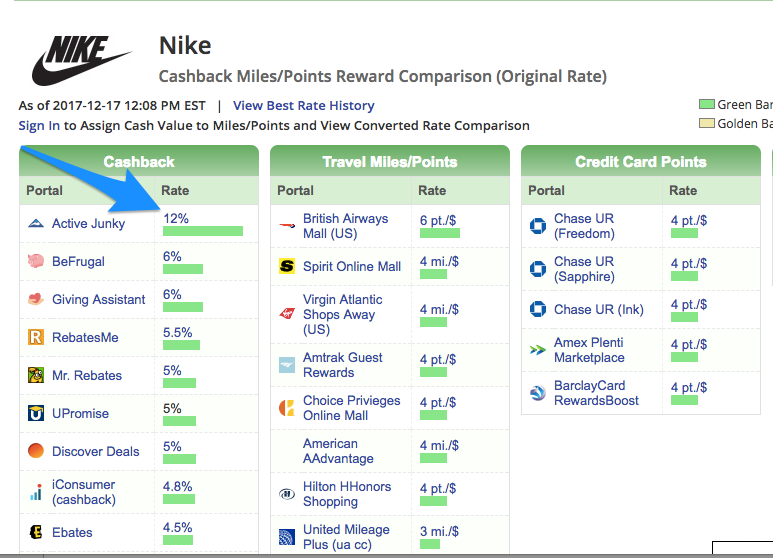Click the BarclayCard RewardsBoost icon
The width and height of the screenshot is (773, 558).
pyautogui.click(x=538, y=393)
